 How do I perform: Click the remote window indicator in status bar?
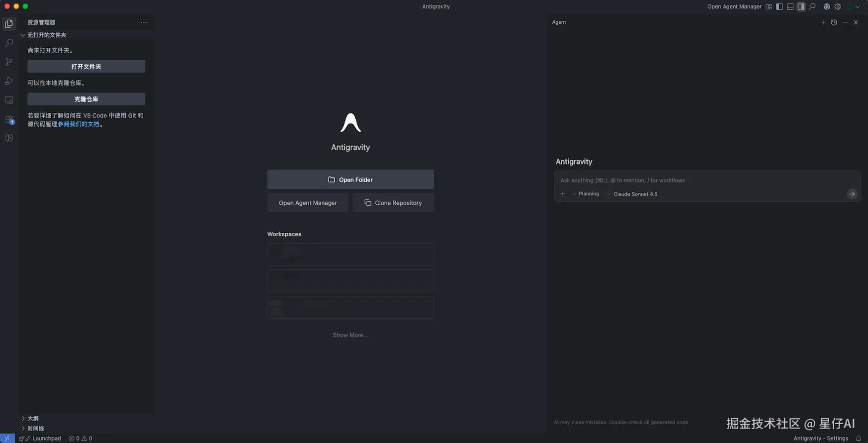(x=7, y=439)
